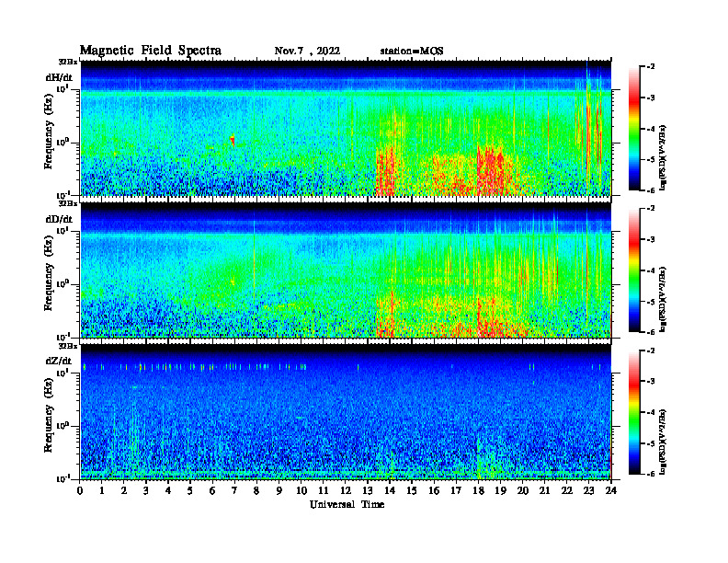Click hour tick label "22" on the time axis
Viewport: 728px width, 563px height.
pyautogui.click(x=566, y=490)
